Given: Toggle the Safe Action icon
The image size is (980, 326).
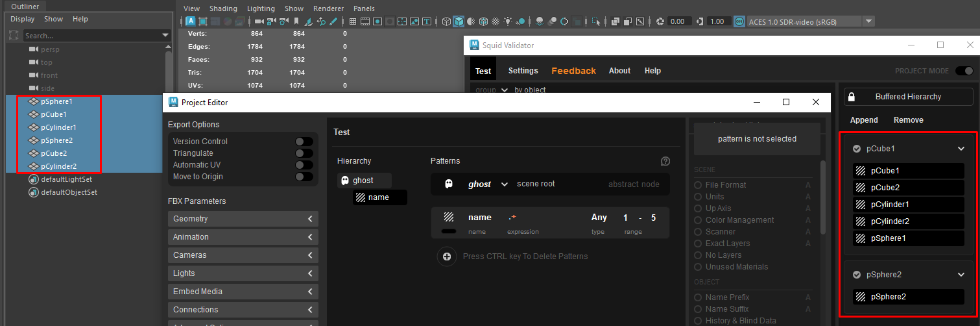Looking at the screenshot, I should tap(414, 21).
